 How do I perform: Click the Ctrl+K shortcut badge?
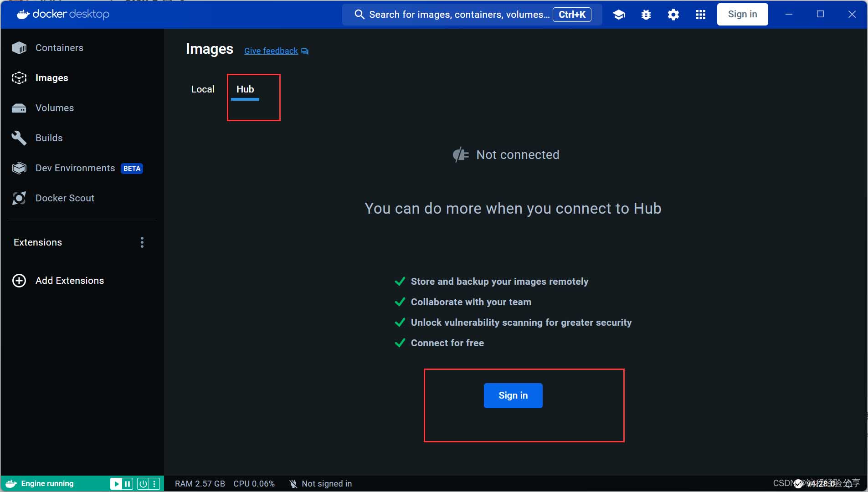[572, 15]
